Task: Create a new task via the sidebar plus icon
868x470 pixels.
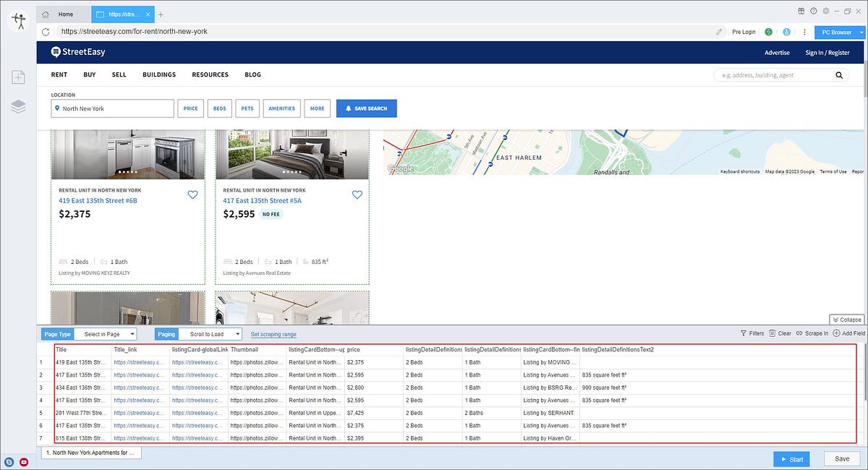Action: tap(18, 77)
